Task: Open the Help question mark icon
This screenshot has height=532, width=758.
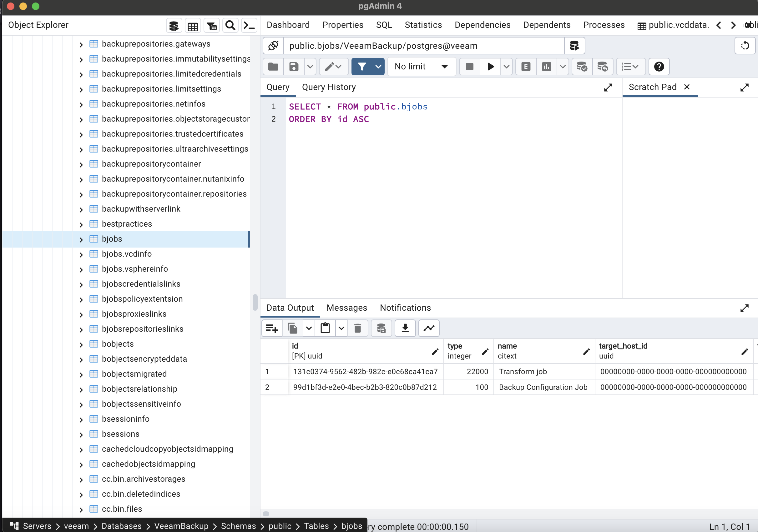Action: click(x=659, y=67)
